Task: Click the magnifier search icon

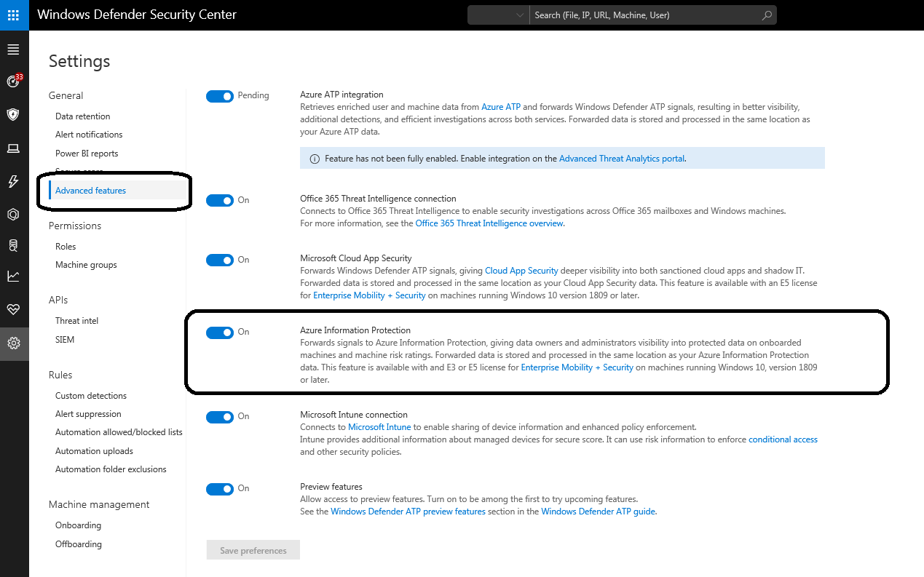Action: pyautogui.click(x=766, y=15)
